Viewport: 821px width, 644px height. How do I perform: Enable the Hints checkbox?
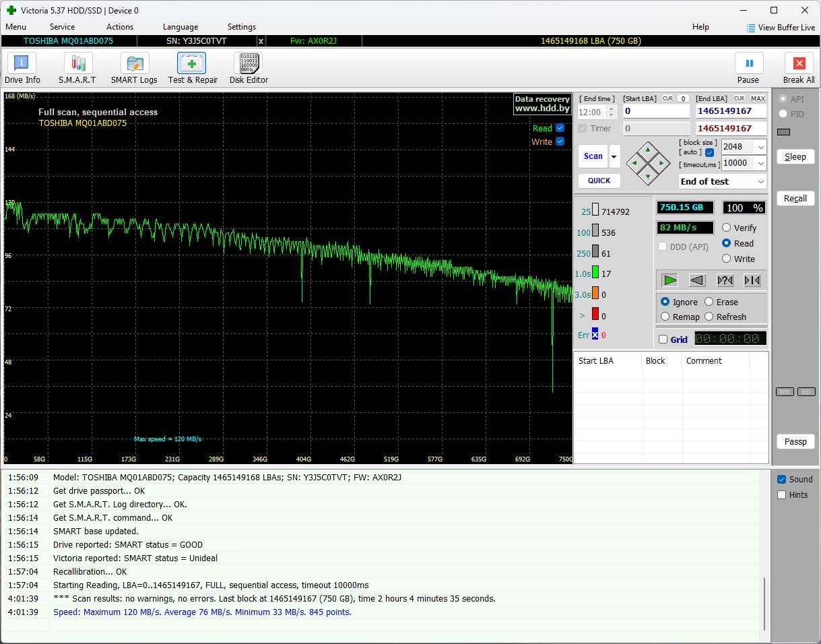click(x=782, y=494)
